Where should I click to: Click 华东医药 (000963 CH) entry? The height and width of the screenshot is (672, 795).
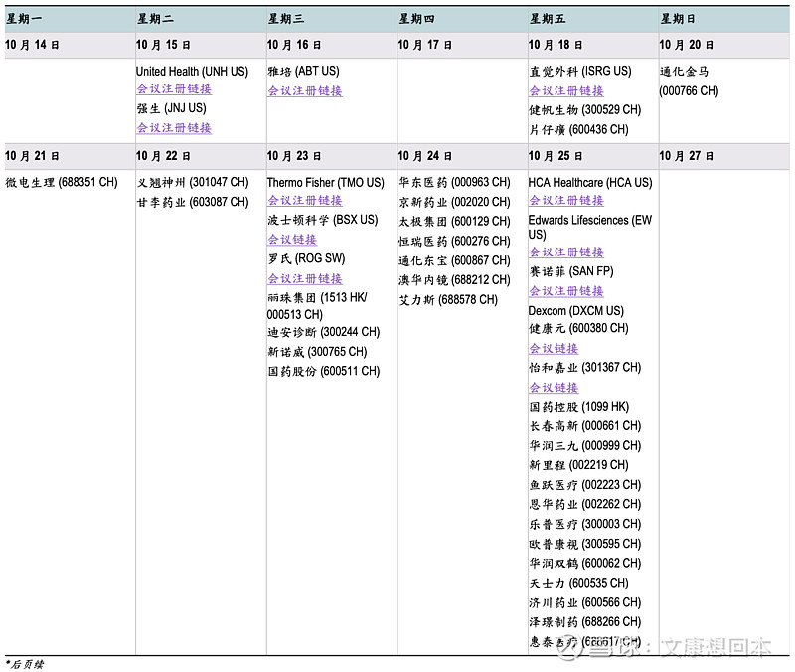(x=454, y=182)
